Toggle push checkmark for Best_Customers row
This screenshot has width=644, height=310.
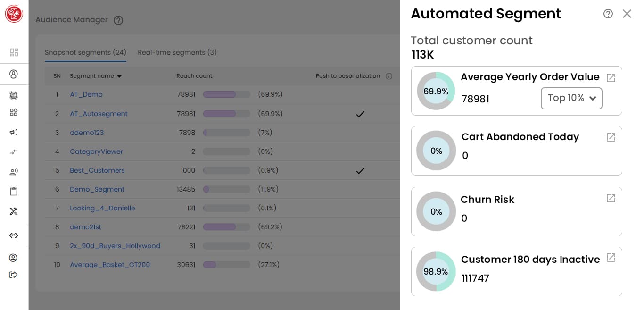coord(360,170)
